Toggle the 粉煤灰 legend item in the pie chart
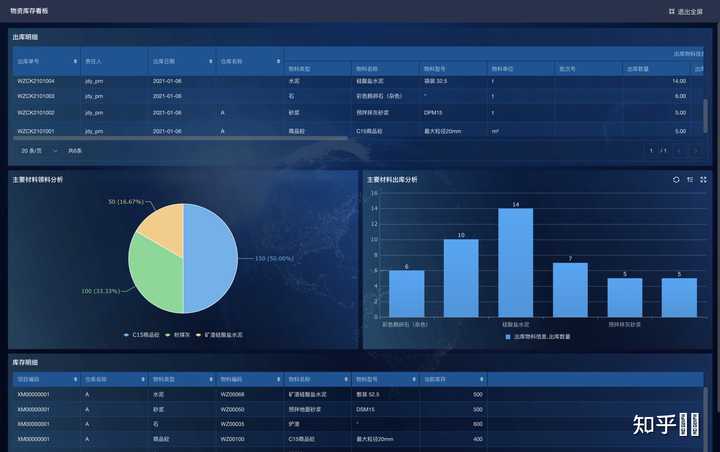Viewport: 720px width, 452px height. [177, 335]
